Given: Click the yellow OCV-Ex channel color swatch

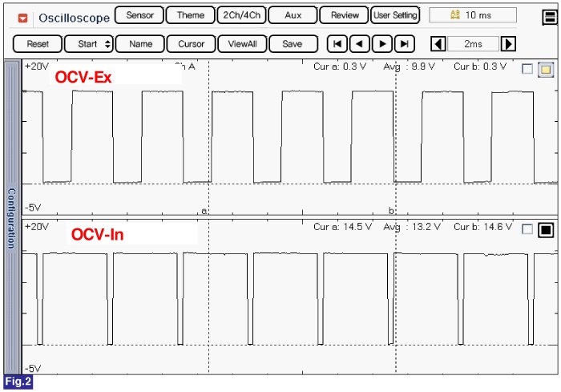Looking at the screenshot, I should click(x=545, y=70).
